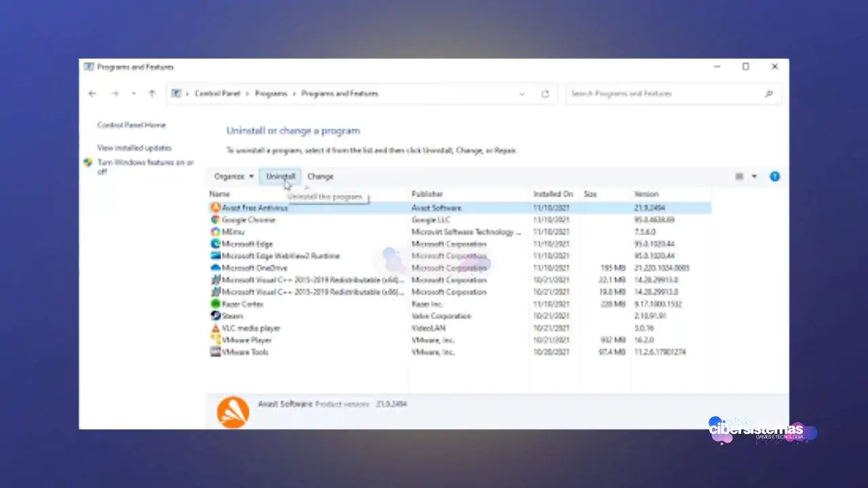The width and height of the screenshot is (868, 488).
Task: Click the 932 MB size cell
Action: click(613, 340)
